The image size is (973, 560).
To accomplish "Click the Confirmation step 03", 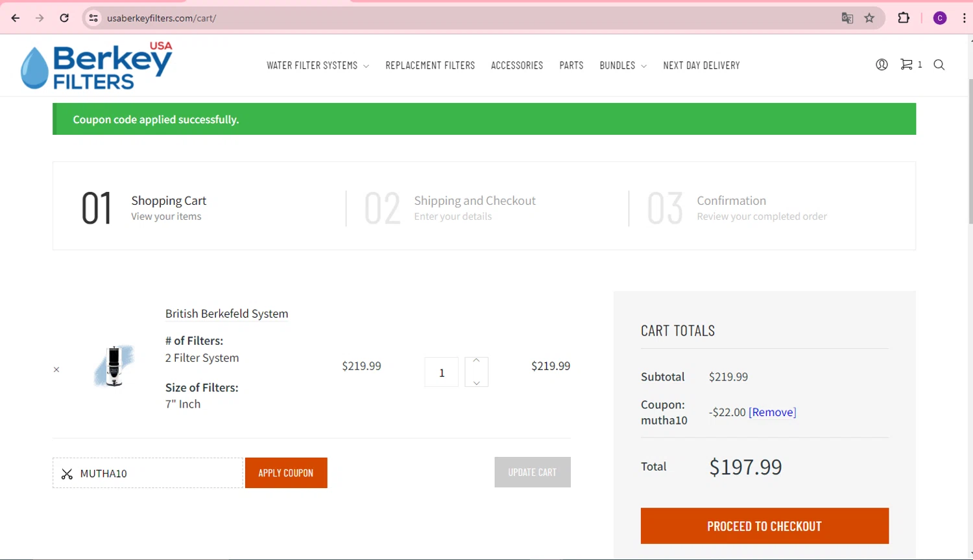I will [737, 207].
